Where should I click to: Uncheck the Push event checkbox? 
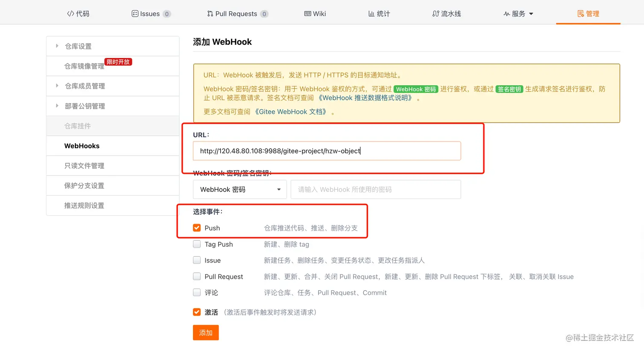coord(197,228)
